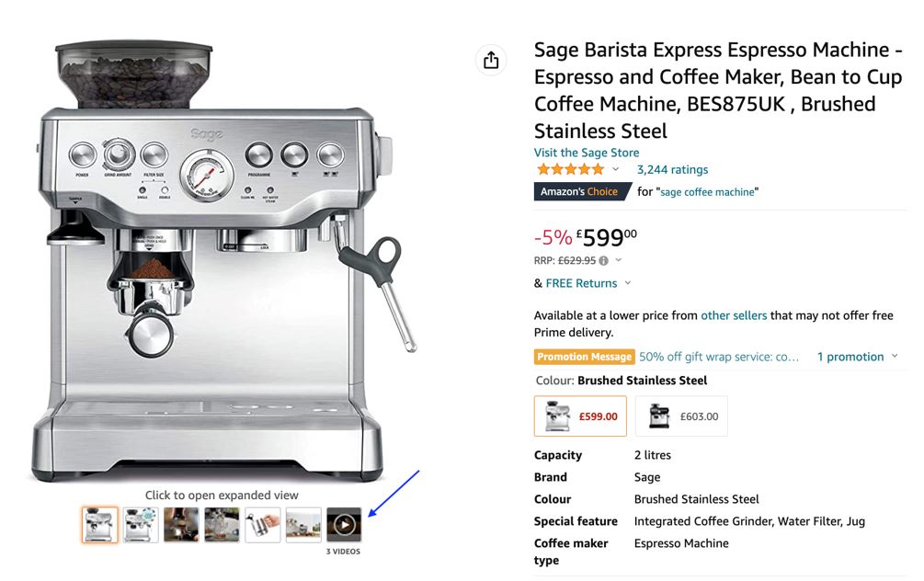
Task: Click the Promotion Message badge
Action: point(584,357)
